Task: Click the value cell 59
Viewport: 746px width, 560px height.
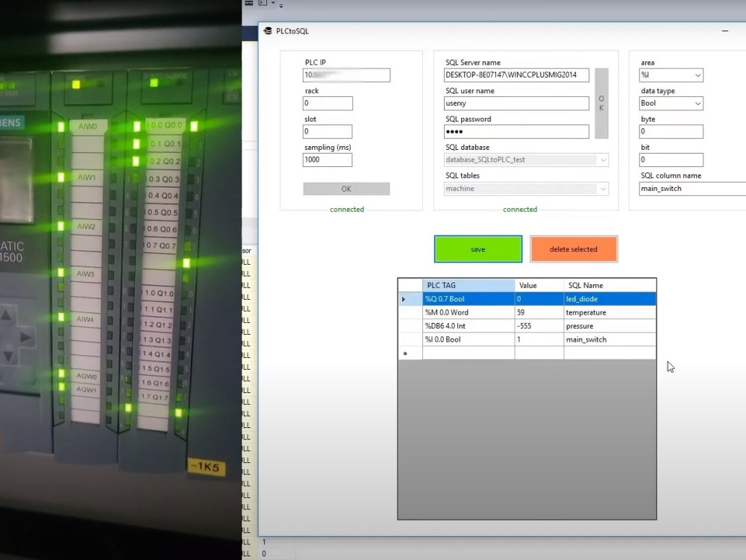Action: [x=539, y=312]
